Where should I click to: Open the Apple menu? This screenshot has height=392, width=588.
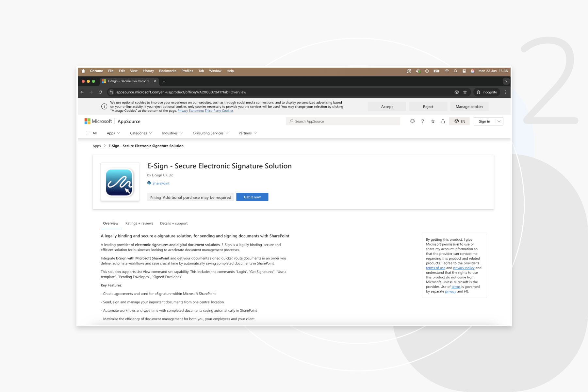[x=83, y=71]
